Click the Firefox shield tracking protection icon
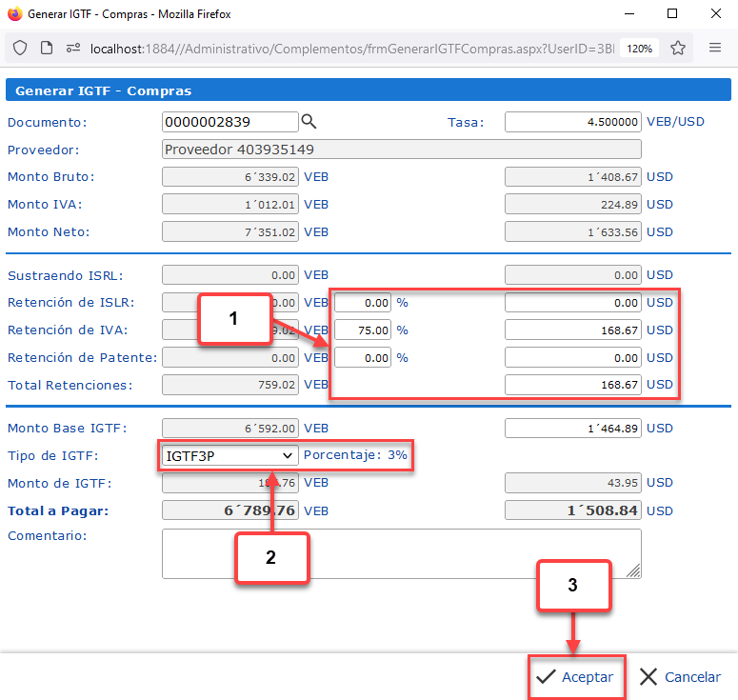Screen dimensions: 738x700 [20, 48]
